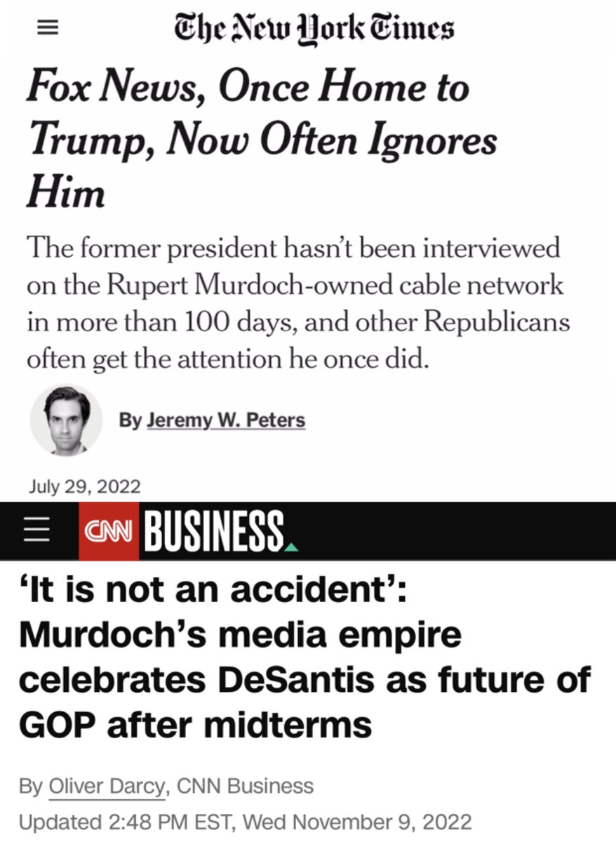The width and height of the screenshot is (616, 842).
Task: Click the former president summary paragraph
Action: (x=297, y=303)
